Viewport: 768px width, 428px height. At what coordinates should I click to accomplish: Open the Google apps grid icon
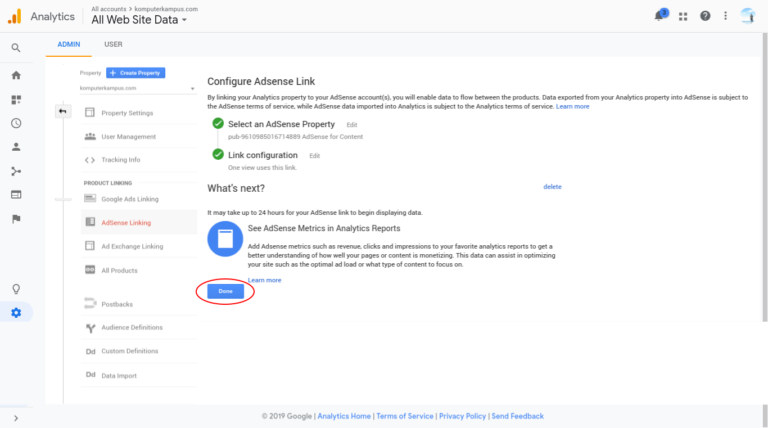[x=683, y=16]
